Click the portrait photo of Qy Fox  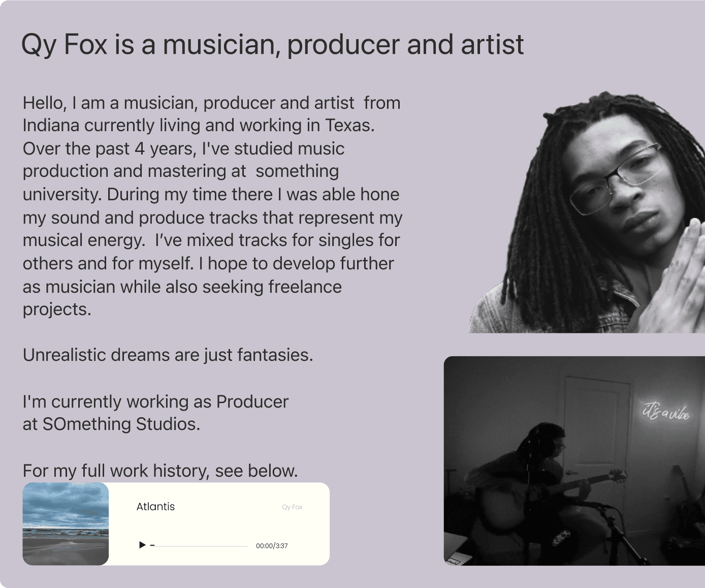[589, 213]
